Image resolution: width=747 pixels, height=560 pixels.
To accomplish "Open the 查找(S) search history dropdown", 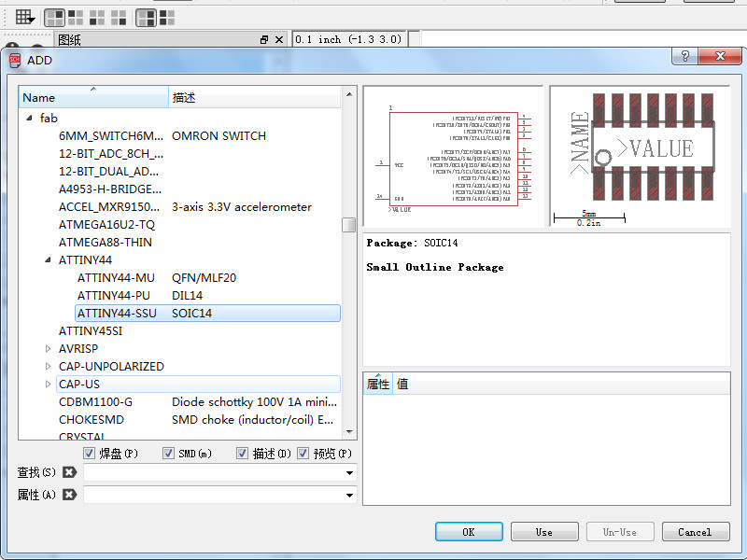I will 349,473.
